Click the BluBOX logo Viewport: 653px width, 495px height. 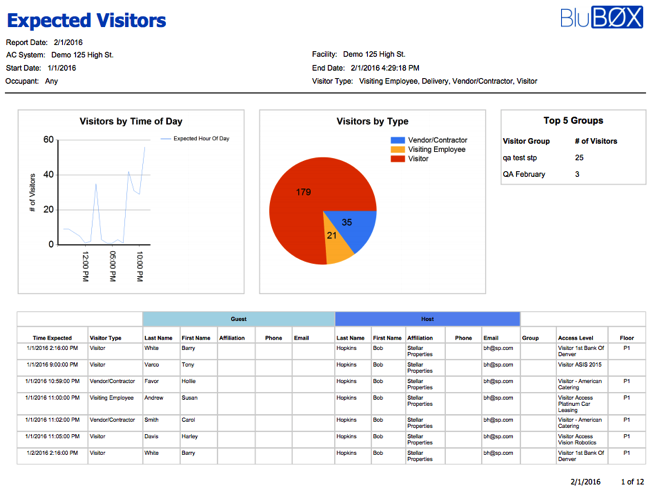[x=600, y=17]
